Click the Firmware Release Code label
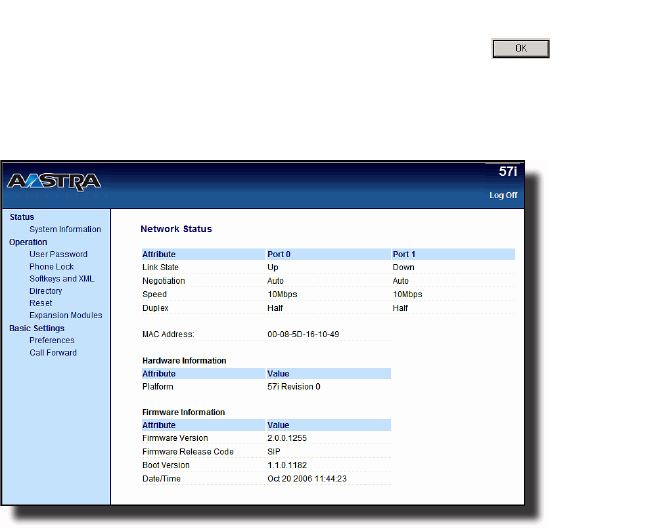Image resolution: width=649 pixels, height=528 pixels. [188, 451]
